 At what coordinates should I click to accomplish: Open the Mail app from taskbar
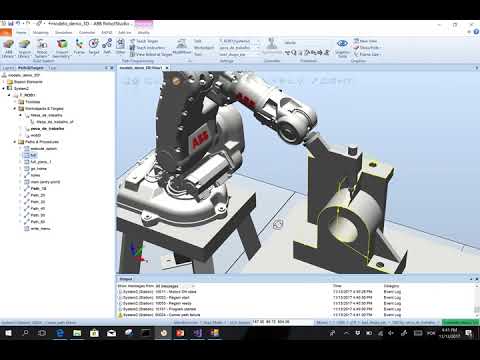(x=111, y=333)
